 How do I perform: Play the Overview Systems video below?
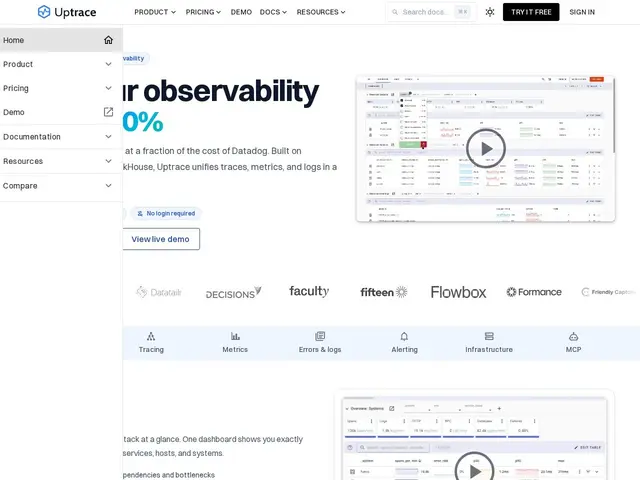point(474,469)
